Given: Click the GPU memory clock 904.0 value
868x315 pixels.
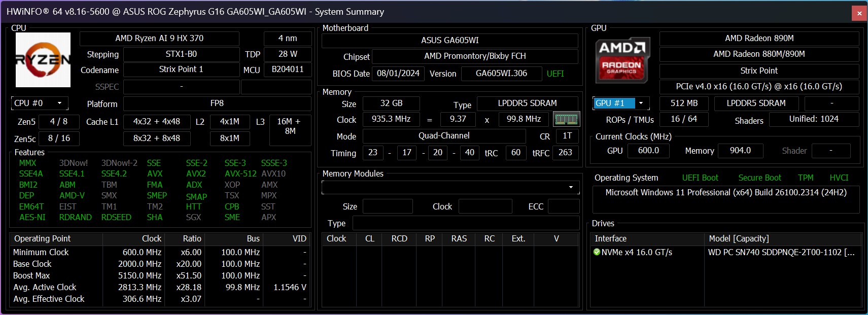Looking at the screenshot, I should 740,151.
